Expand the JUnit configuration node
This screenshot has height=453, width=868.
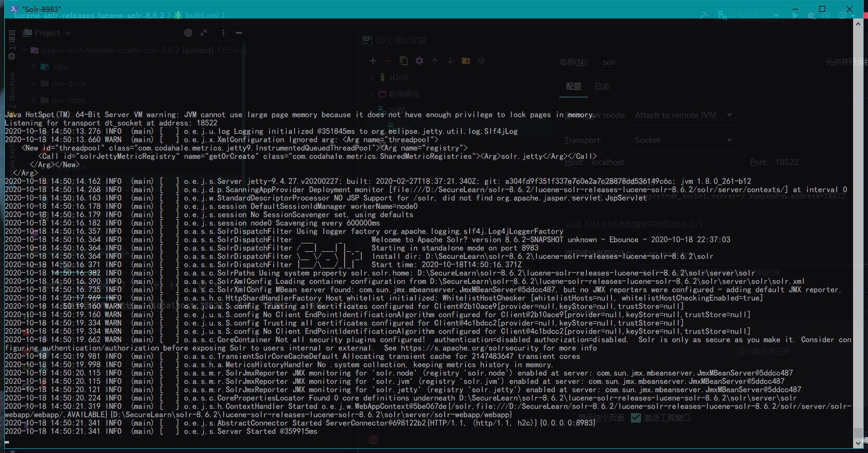373,77
